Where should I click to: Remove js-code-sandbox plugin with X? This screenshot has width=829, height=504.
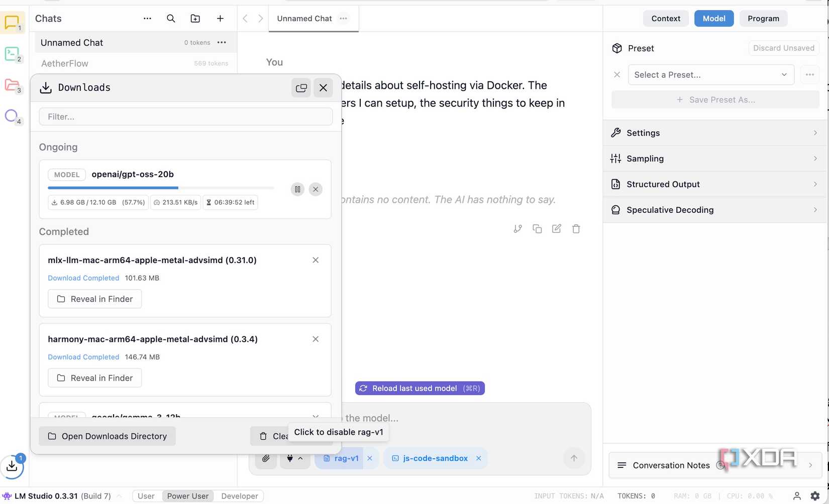479,458
